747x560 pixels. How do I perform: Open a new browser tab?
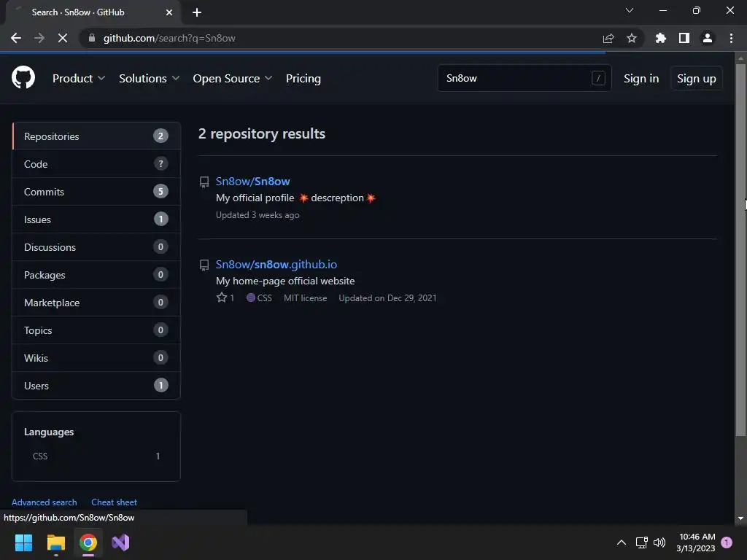tap(197, 12)
